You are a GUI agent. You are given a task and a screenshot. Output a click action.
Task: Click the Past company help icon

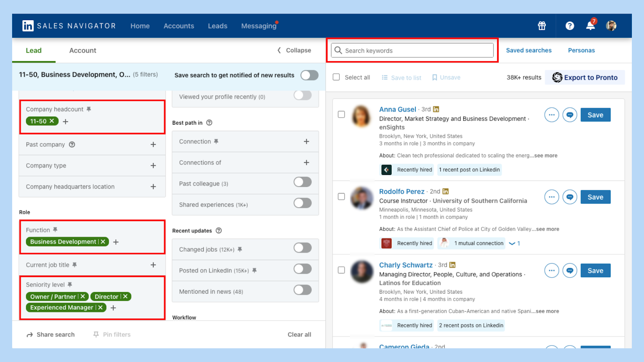72,144
